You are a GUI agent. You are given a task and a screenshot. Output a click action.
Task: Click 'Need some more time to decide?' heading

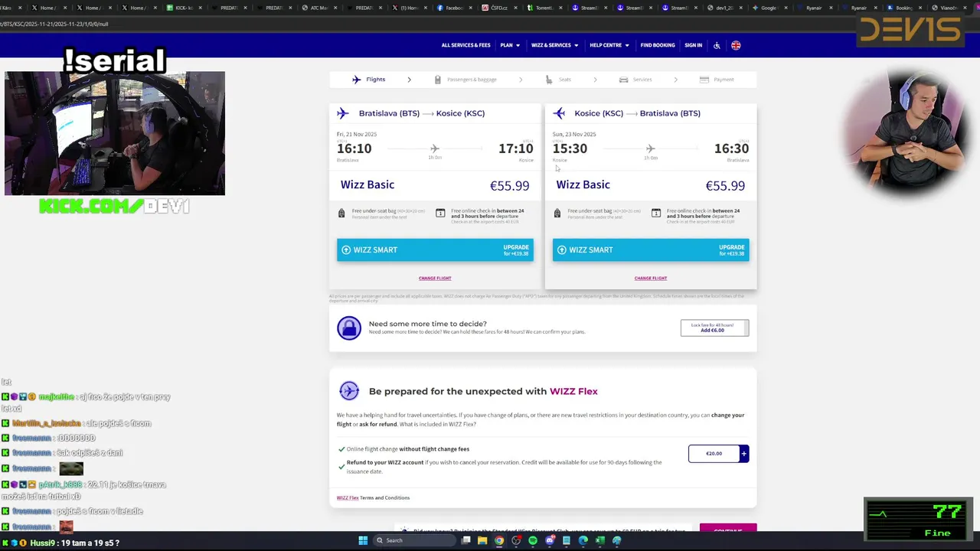point(427,324)
